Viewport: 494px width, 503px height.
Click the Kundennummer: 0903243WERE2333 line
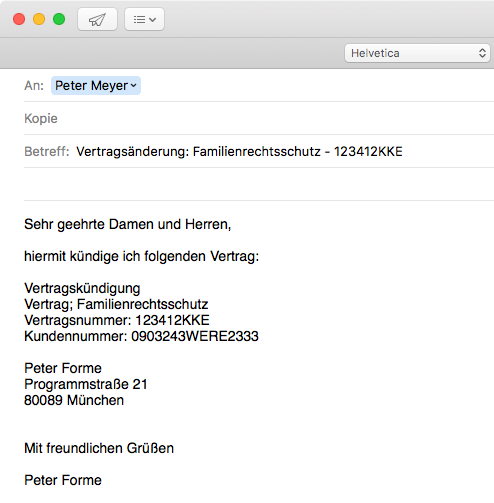[x=141, y=336]
